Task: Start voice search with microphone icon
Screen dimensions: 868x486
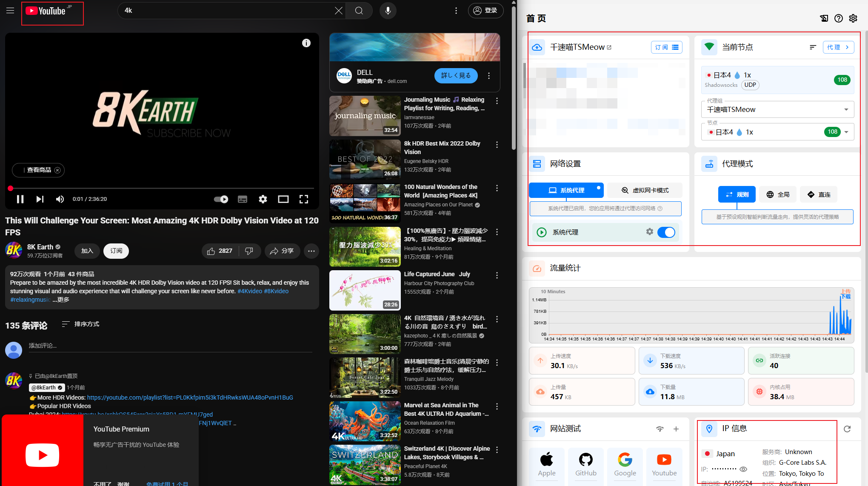Action: tap(388, 11)
